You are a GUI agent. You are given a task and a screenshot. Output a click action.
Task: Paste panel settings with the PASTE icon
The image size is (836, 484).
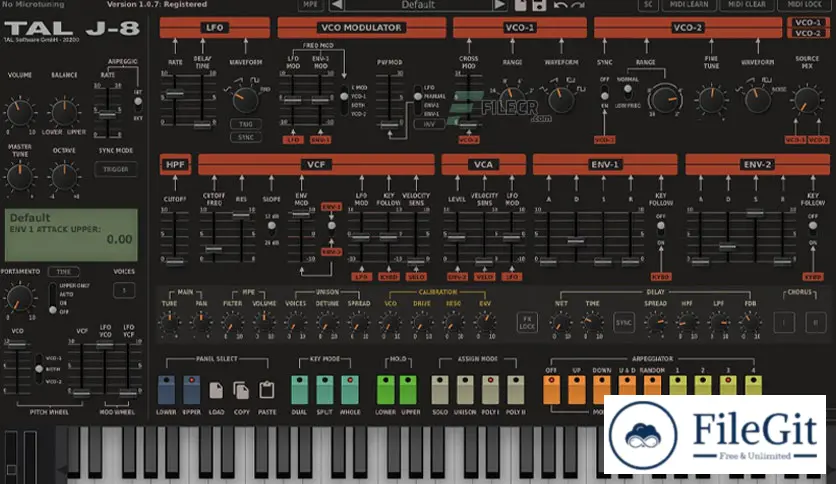click(267, 390)
